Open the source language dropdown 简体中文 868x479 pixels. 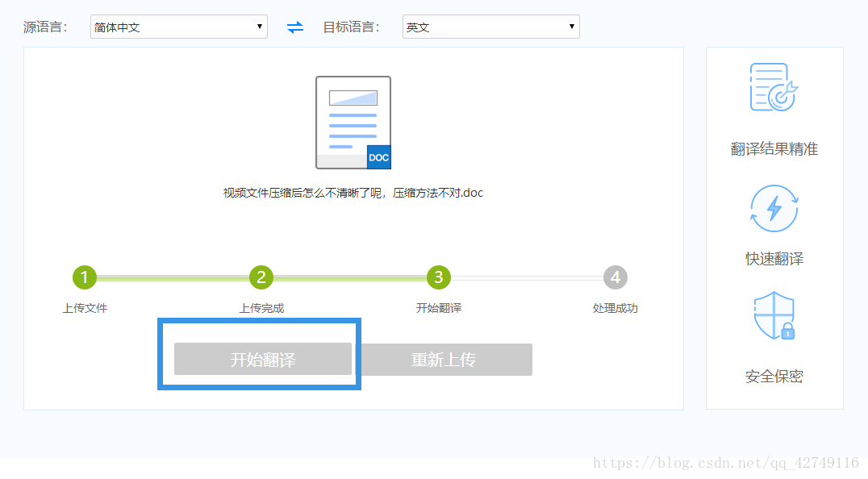pyautogui.click(x=179, y=27)
